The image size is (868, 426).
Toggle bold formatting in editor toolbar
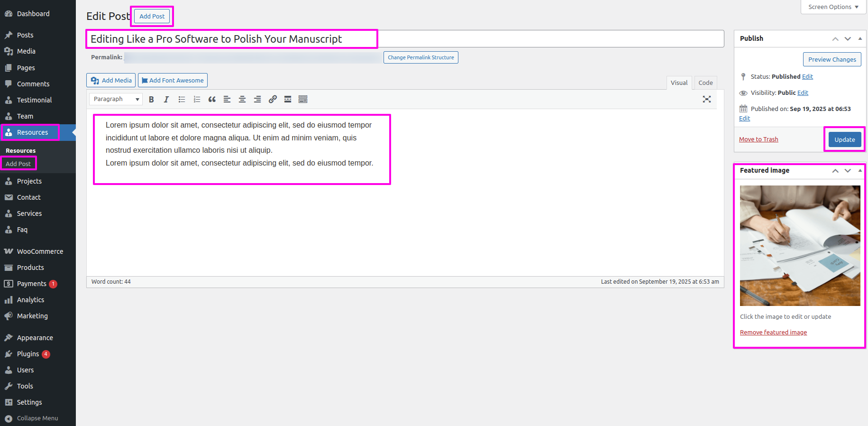(x=151, y=99)
